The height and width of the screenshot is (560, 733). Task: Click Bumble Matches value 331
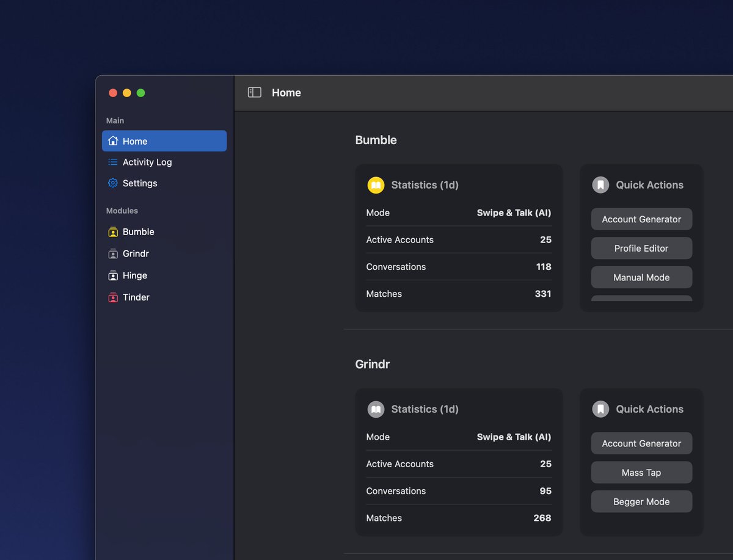pyautogui.click(x=543, y=294)
